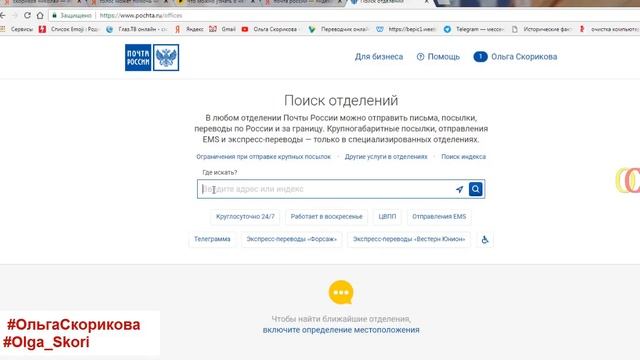
Task: Open Другие услуги в отделениях link
Action: coord(386,157)
